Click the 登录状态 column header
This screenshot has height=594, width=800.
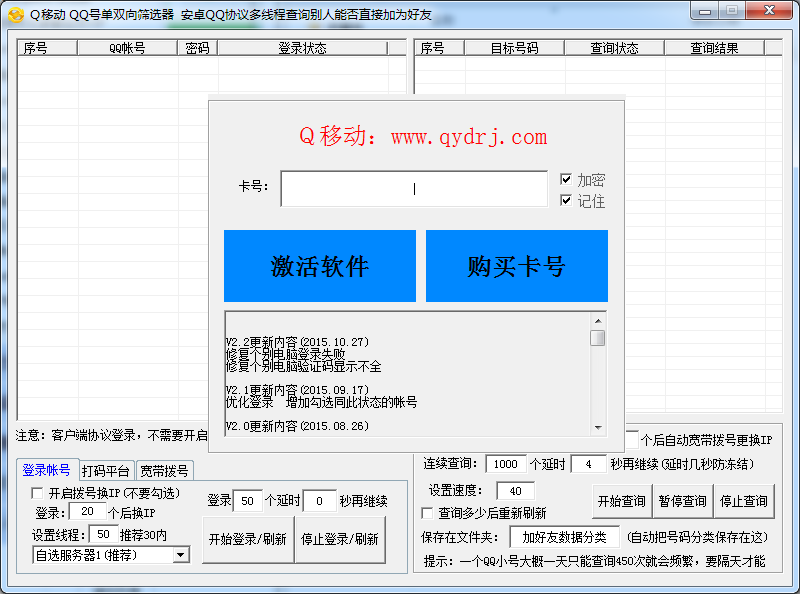[303, 48]
